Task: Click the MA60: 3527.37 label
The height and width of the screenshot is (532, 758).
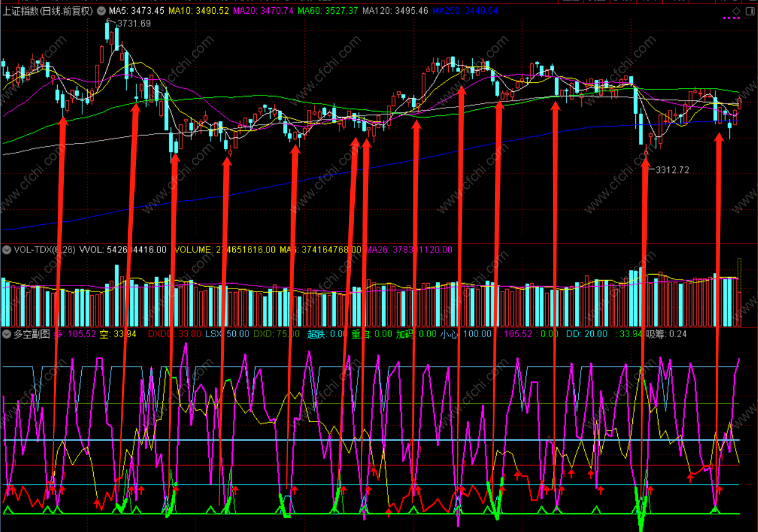Action: tap(328, 11)
